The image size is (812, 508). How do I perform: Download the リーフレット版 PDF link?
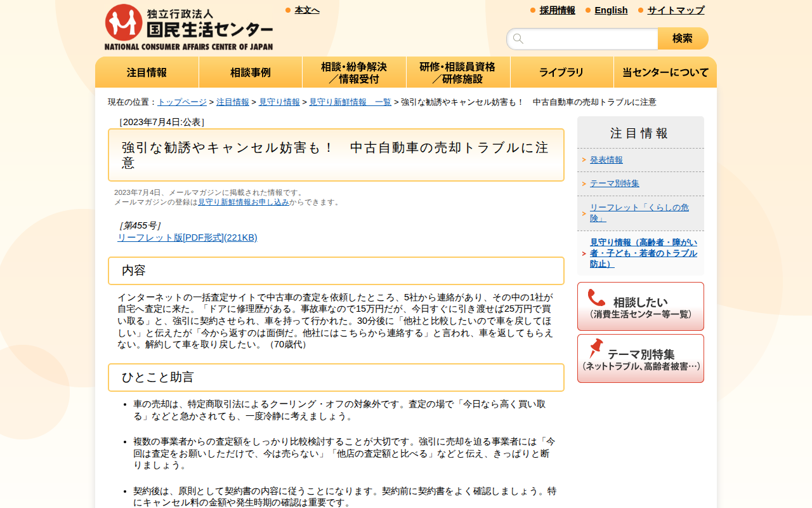(187, 237)
